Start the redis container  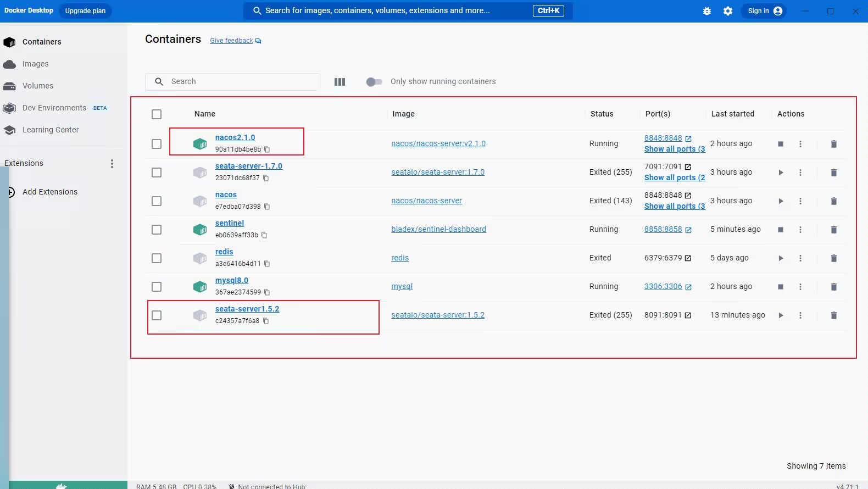pos(781,258)
